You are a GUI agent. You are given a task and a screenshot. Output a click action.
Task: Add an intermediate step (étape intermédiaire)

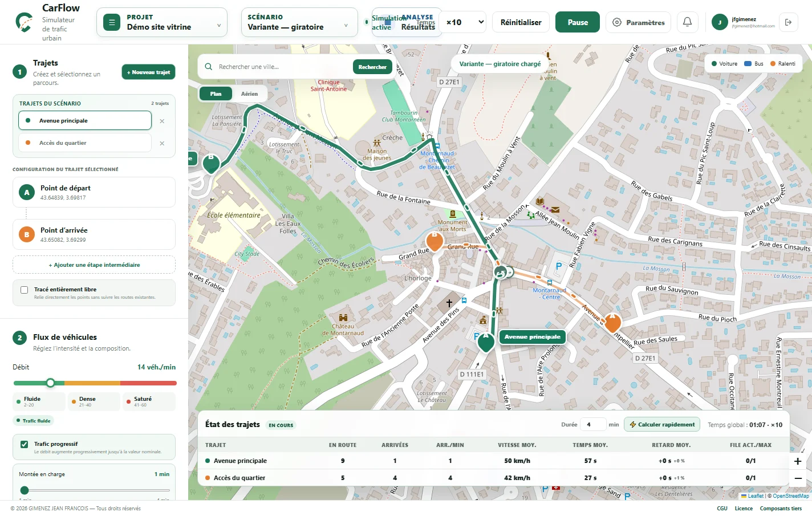tap(94, 265)
